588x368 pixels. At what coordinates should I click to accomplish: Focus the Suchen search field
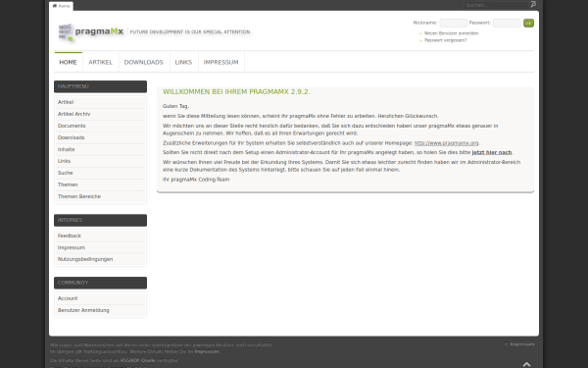496,5
